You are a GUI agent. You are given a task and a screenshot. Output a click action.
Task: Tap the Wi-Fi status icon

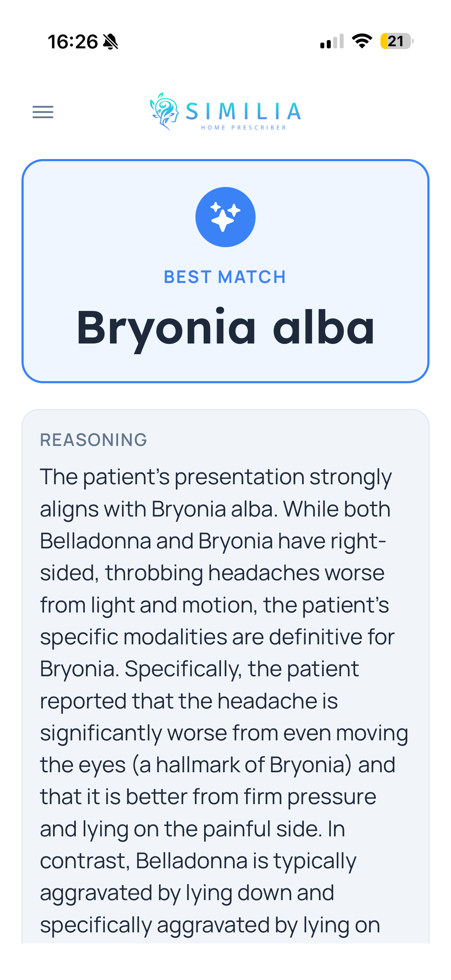point(362,41)
